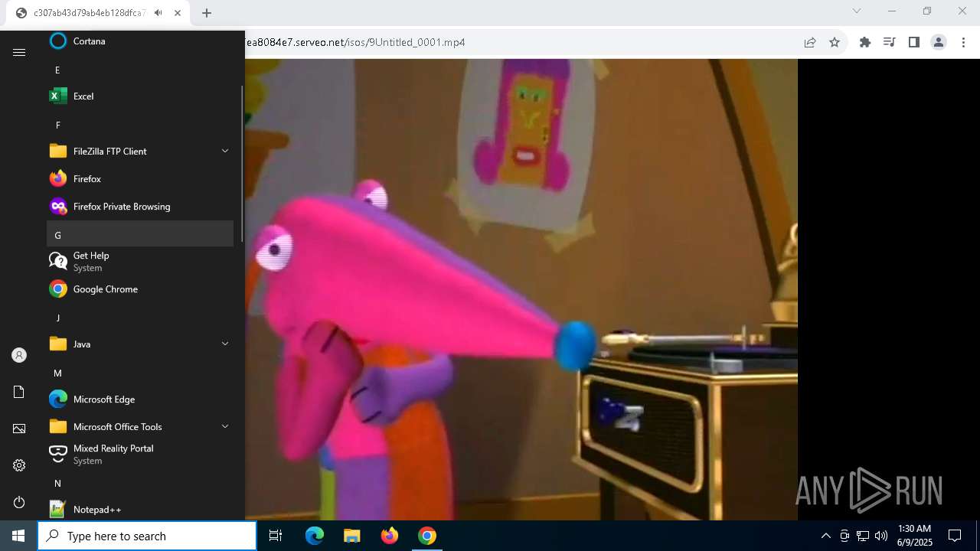
Task: Click the Windows Start button
Action: click(x=18, y=536)
